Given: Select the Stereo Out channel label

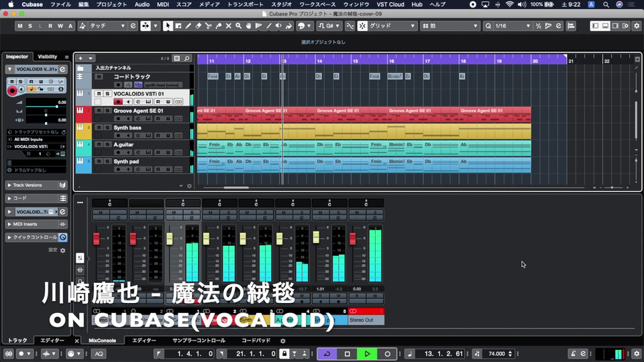Looking at the screenshot, I should point(366,320).
